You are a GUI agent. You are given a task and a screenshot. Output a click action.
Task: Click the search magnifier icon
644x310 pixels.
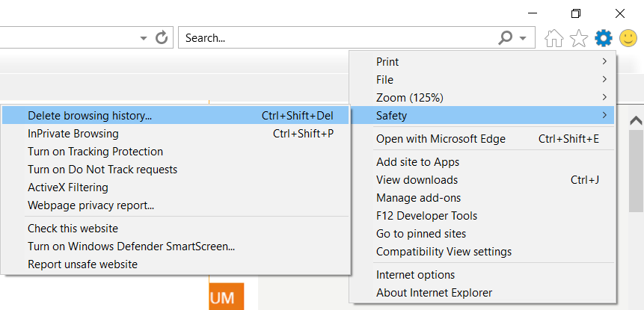pos(506,37)
